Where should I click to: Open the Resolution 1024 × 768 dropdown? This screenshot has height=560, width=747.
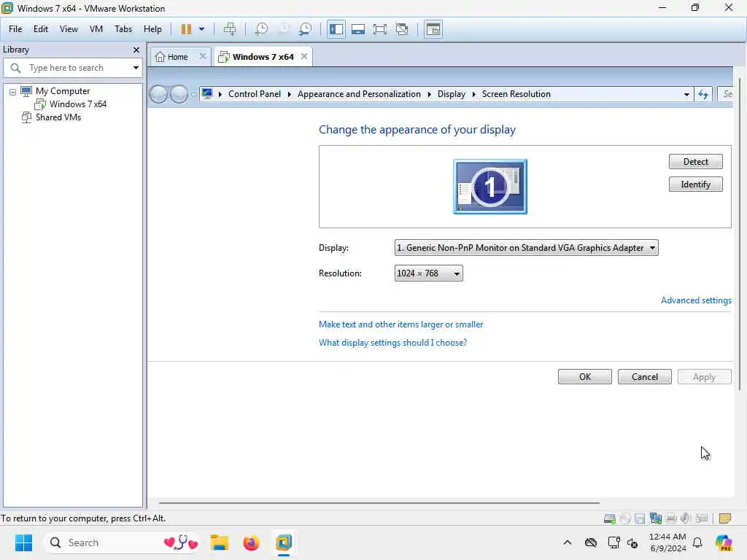(428, 273)
